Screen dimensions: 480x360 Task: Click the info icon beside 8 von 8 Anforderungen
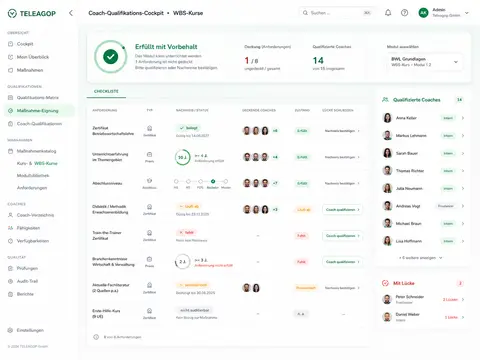[x=96, y=337]
